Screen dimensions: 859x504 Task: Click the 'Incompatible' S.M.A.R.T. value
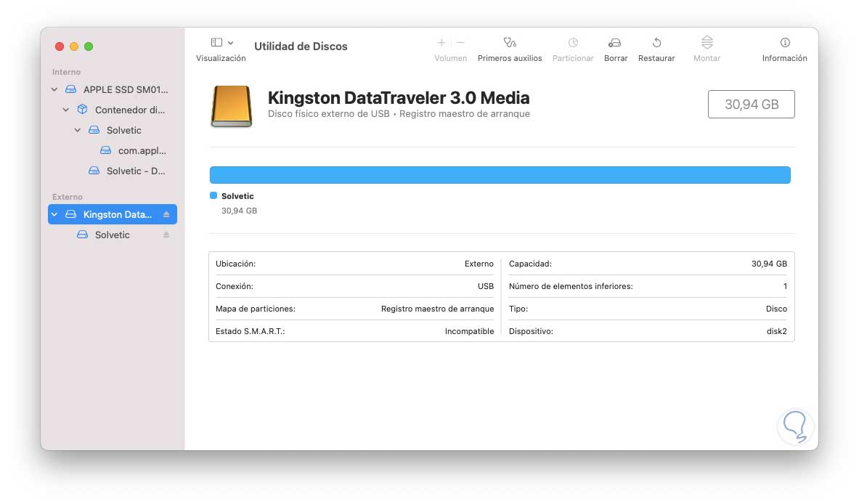[x=469, y=331]
